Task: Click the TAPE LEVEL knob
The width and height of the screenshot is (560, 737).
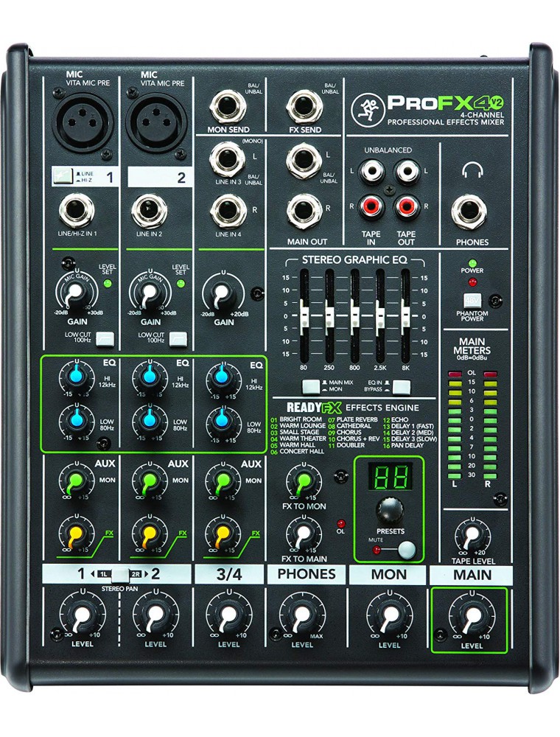Action: tap(472, 535)
